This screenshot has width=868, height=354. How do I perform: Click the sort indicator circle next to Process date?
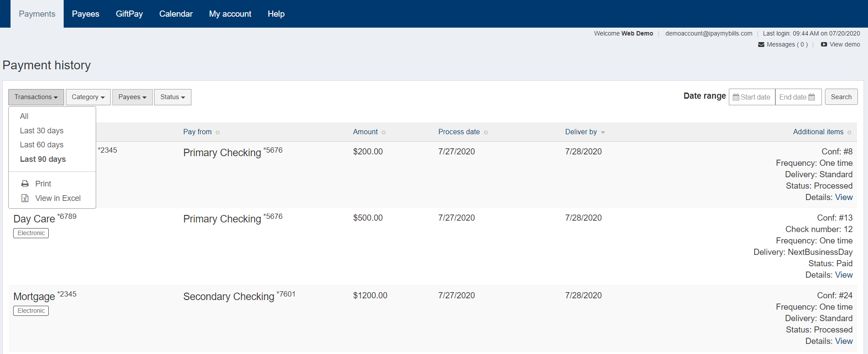tap(486, 132)
